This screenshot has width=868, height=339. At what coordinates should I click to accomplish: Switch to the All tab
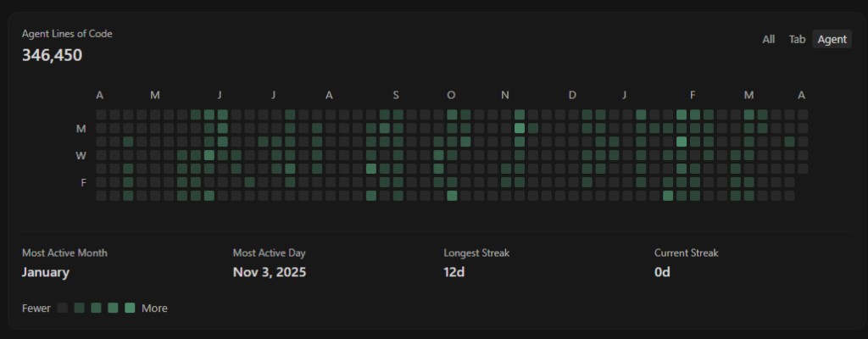tap(768, 39)
